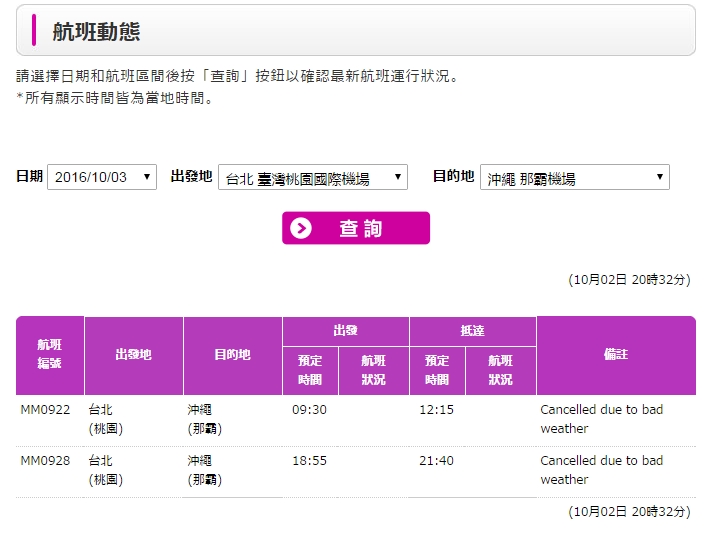This screenshot has height=541, width=725.
Task: Click the 航班狀況 header under 抵達
Action: point(501,370)
